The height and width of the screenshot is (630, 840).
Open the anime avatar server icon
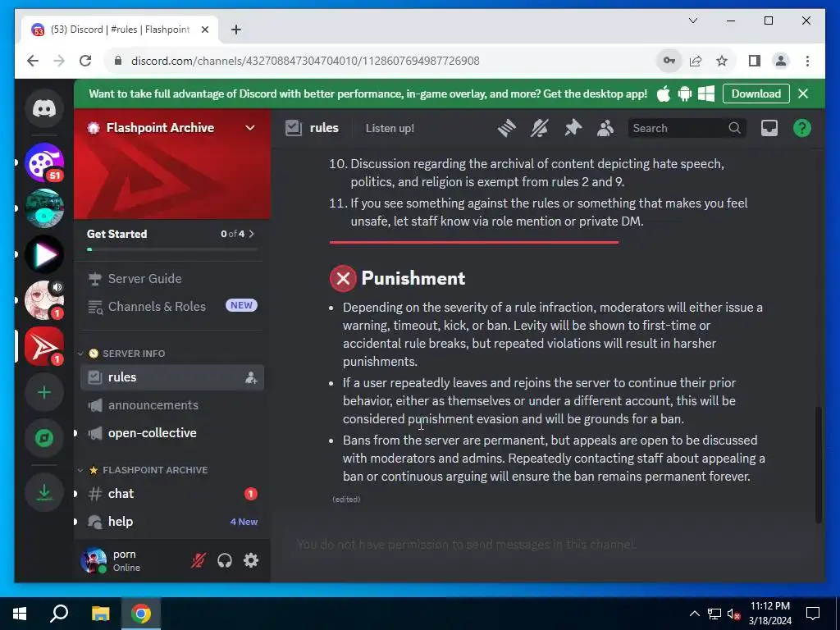coord(44,300)
